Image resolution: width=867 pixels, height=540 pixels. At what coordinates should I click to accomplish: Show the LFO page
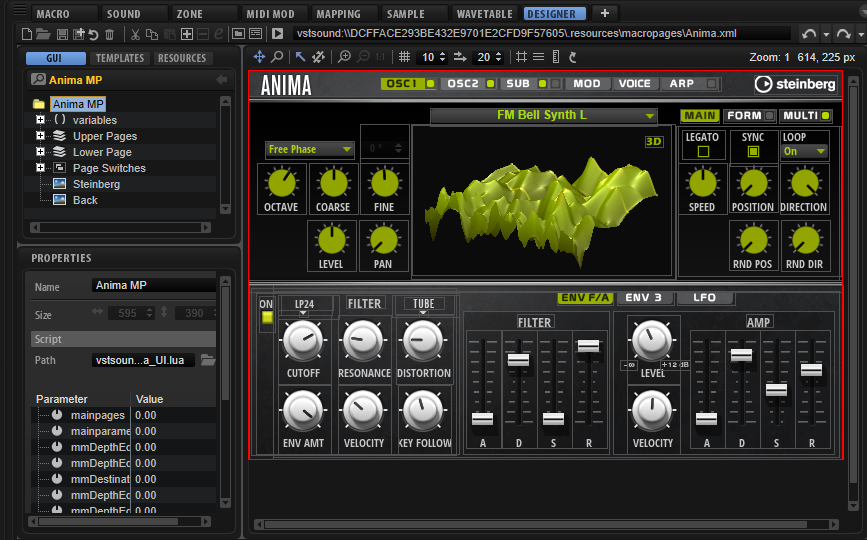click(x=704, y=298)
